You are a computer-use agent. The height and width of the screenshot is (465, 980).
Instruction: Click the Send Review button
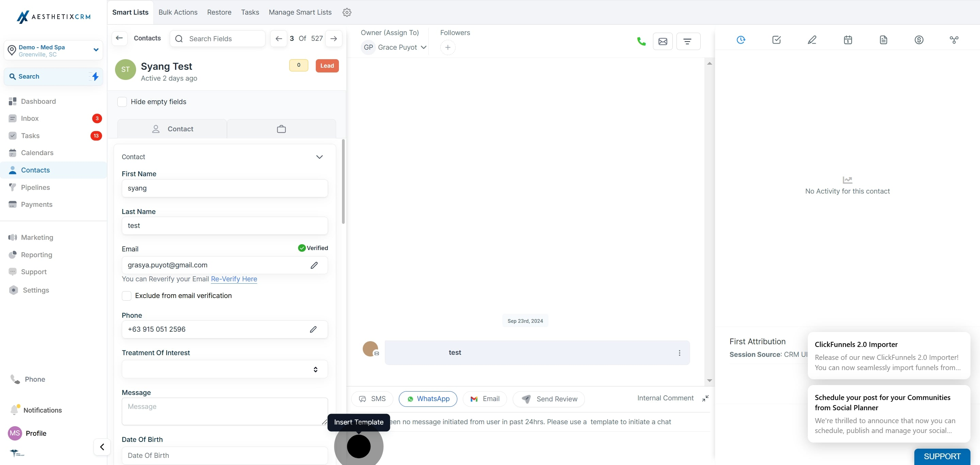point(549,400)
